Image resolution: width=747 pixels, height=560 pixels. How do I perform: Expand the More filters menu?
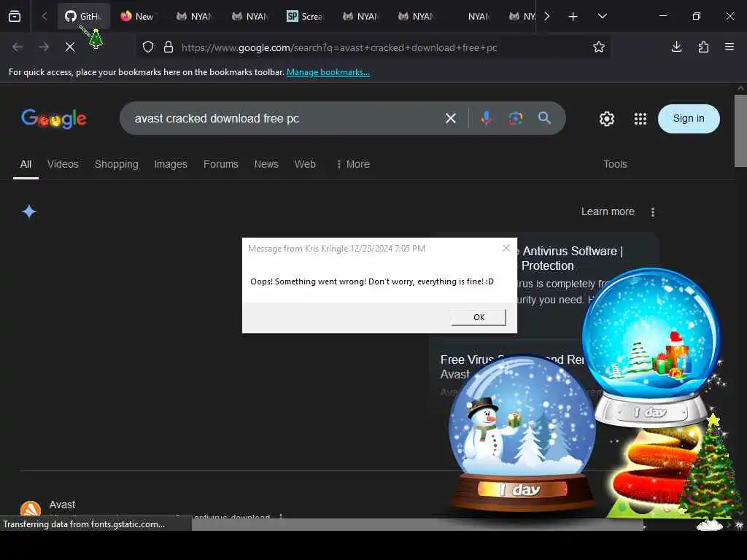tap(353, 164)
